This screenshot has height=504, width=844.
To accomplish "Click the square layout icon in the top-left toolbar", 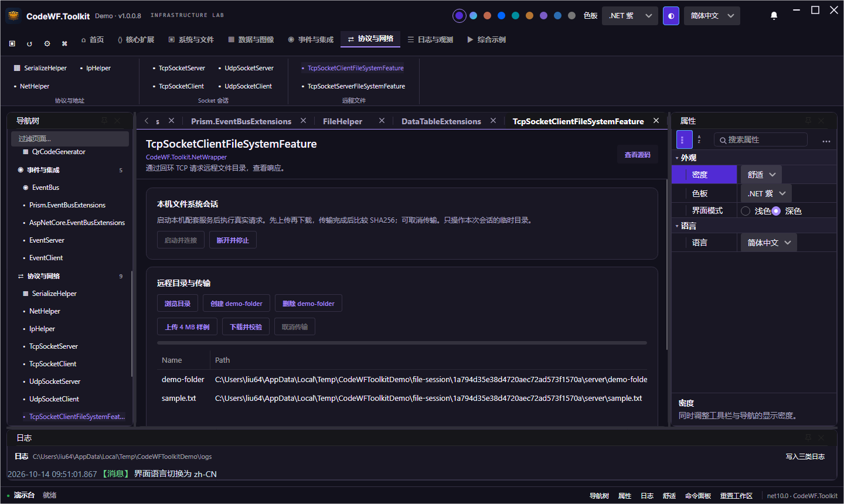I will (x=12, y=43).
